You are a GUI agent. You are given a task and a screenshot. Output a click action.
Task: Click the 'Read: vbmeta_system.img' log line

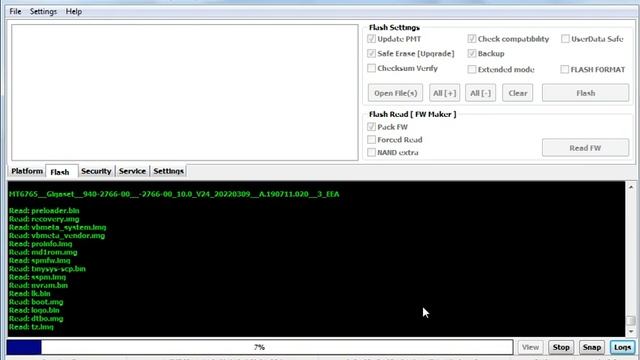(58, 227)
